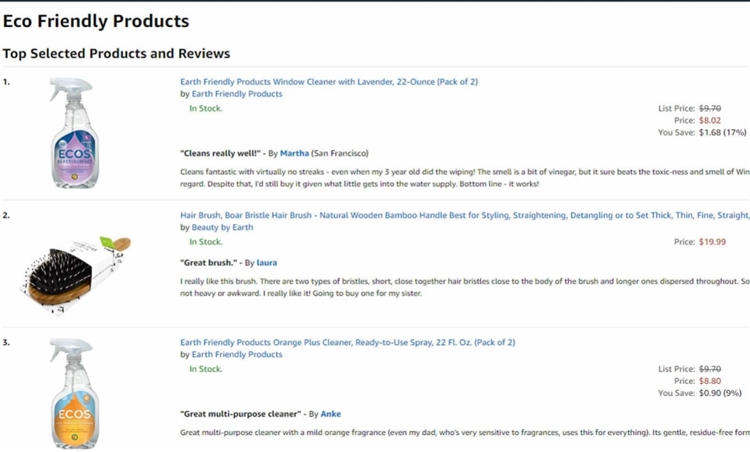View reviewer laura's profile
Viewport: 750px width, 452px height.
[x=266, y=263]
